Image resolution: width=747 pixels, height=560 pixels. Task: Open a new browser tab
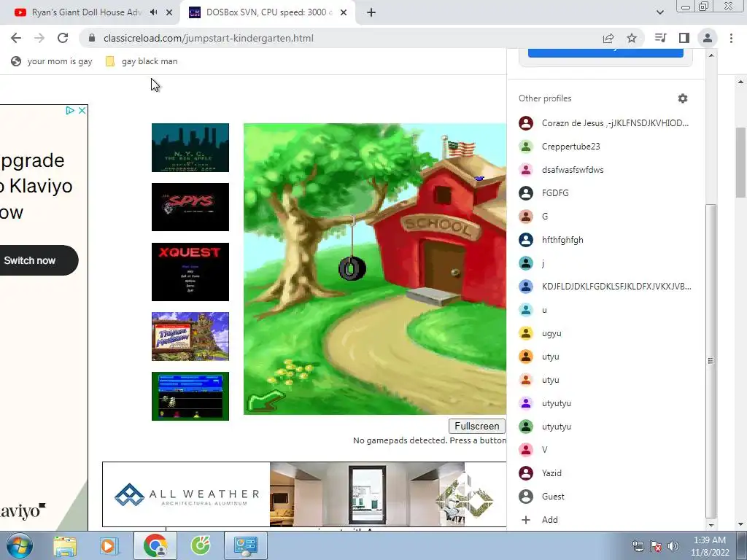[x=371, y=12]
